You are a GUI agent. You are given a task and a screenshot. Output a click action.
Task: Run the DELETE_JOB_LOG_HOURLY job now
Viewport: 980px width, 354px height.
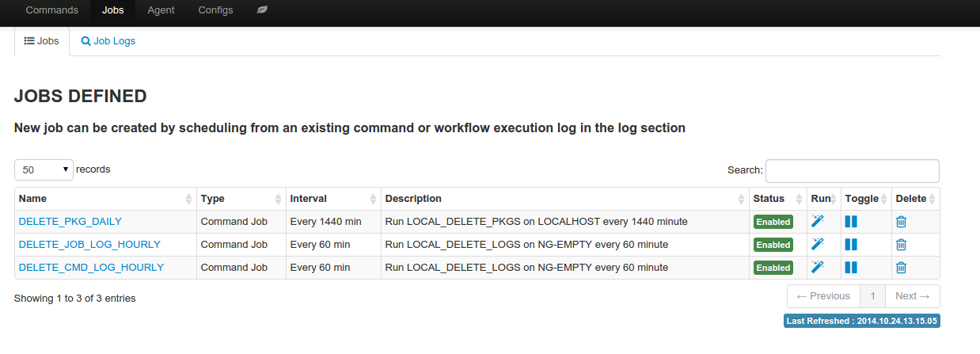pyautogui.click(x=818, y=245)
